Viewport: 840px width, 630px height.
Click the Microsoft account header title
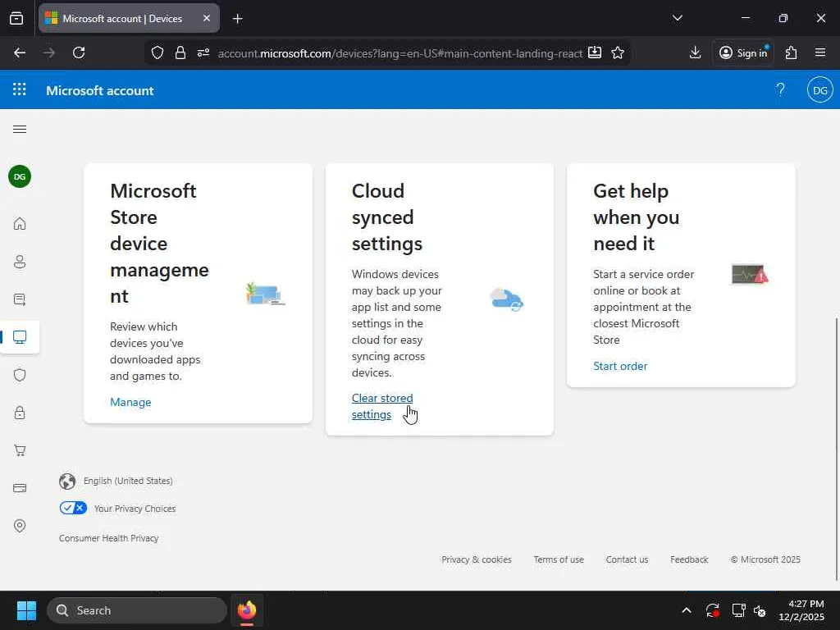click(x=99, y=90)
